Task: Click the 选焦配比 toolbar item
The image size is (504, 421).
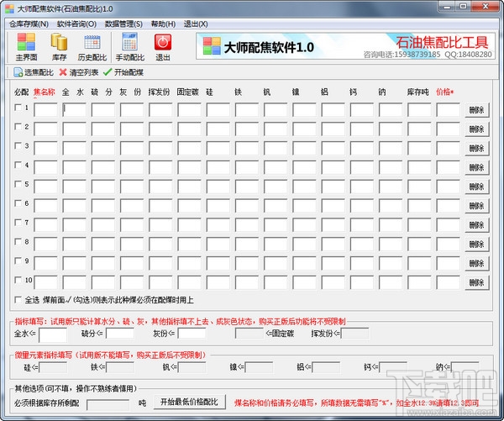Action: [x=34, y=72]
